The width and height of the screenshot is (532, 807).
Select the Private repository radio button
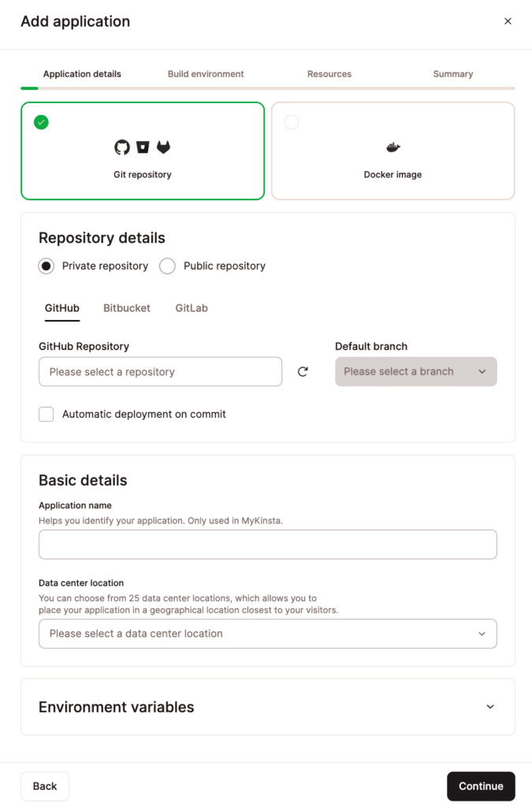click(47, 266)
